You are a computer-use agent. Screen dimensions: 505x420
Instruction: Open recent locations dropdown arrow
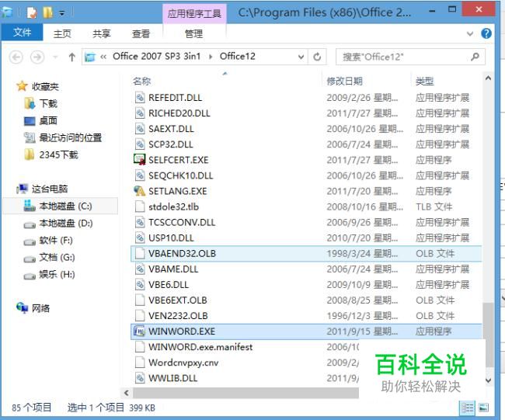tap(55, 57)
